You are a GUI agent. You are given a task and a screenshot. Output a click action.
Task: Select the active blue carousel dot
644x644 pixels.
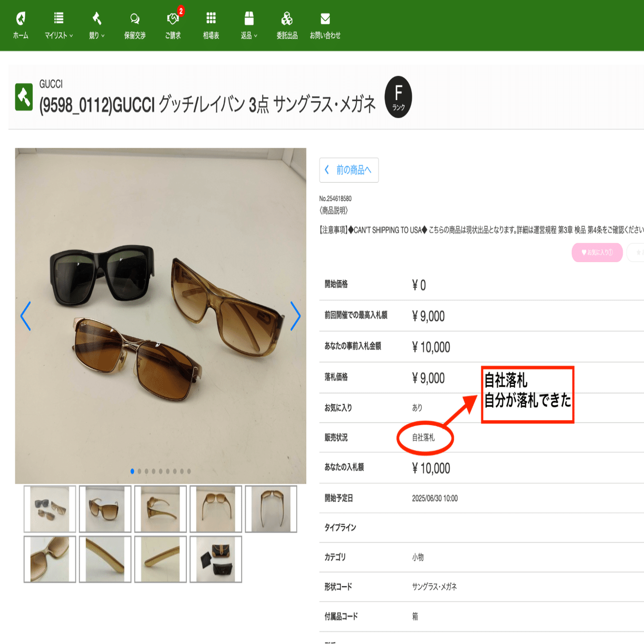[132, 471]
